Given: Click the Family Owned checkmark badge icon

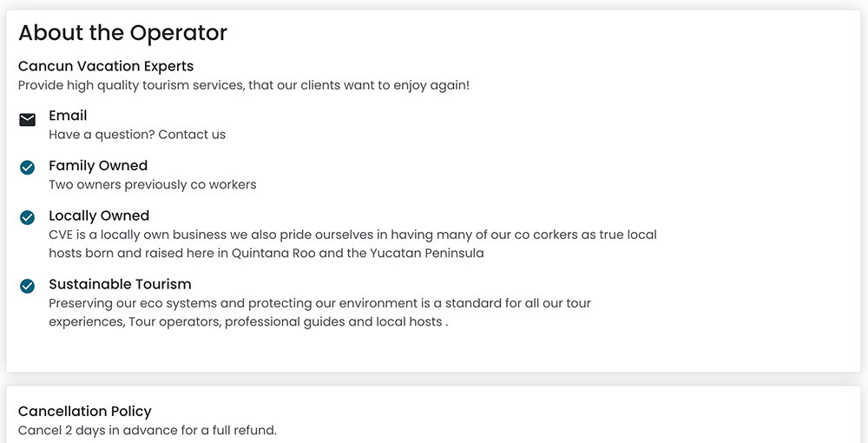Looking at the screenshot, I should point(28,167).
